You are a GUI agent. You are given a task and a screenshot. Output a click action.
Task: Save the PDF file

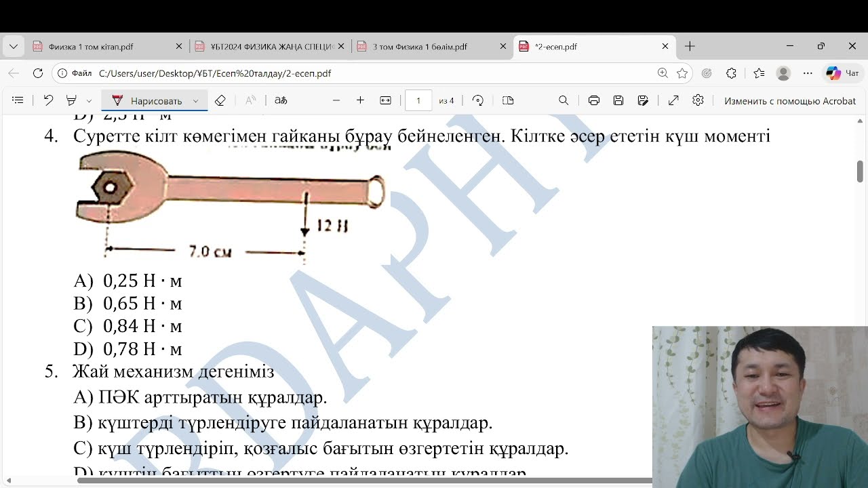pos(618,100)
